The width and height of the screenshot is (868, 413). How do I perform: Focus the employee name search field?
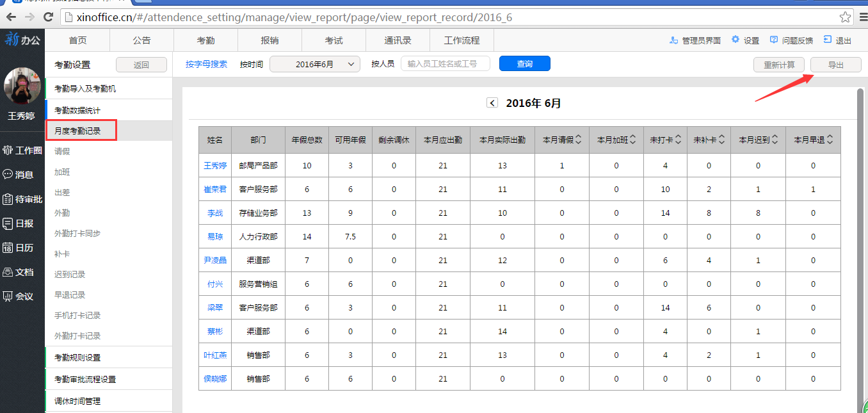(x=445, y=63)
